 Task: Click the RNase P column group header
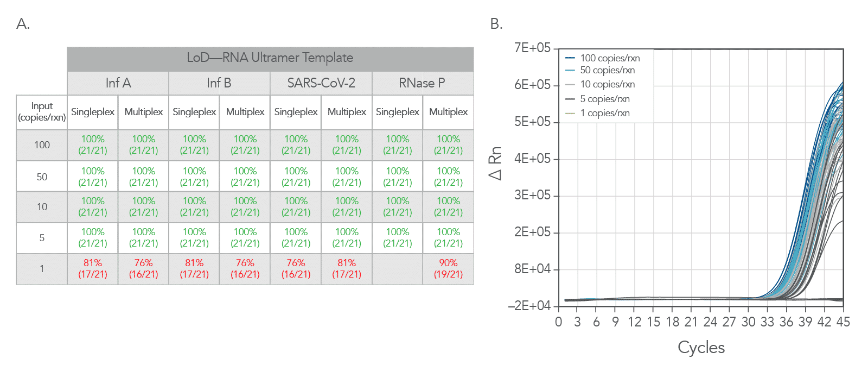pos(422,83)
